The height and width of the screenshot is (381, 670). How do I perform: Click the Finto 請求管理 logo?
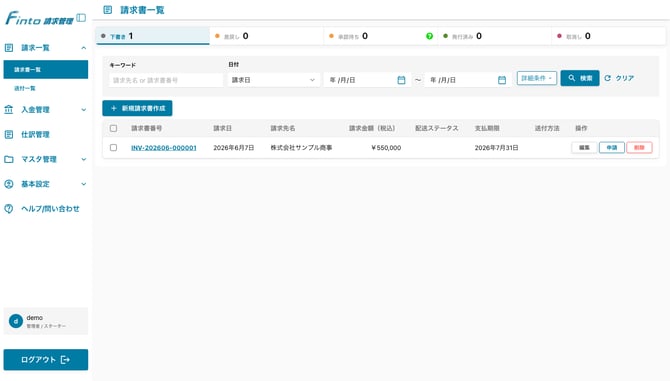pyautogui.click(x=39, y=18)
